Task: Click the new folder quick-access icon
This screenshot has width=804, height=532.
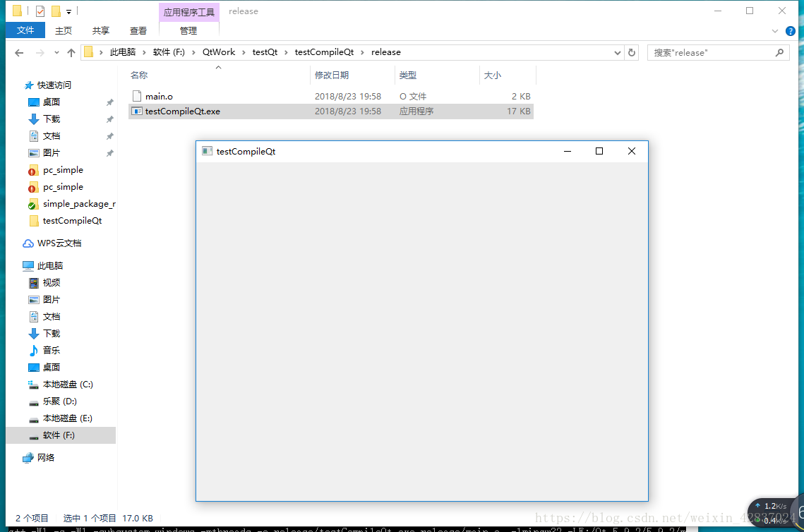Action: tap(56, 11)
